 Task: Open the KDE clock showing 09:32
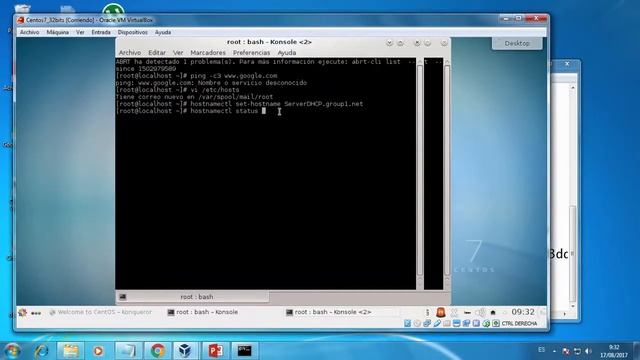[x=523, y=312]
